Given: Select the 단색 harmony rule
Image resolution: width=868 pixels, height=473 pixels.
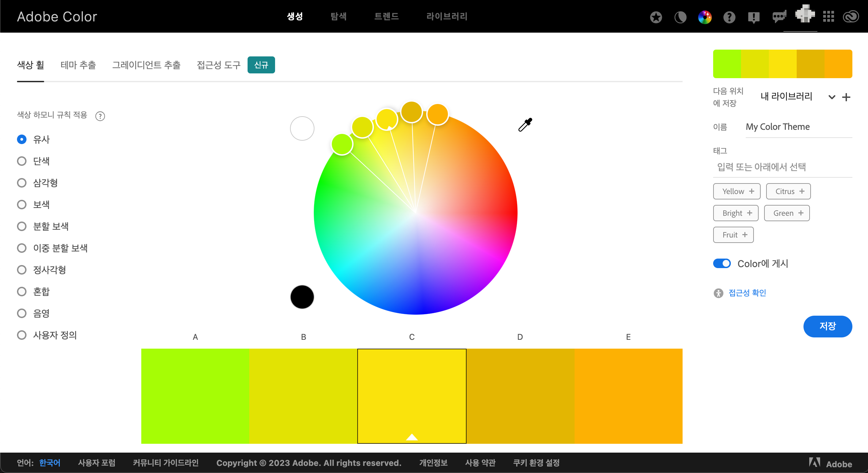Looking at the screenshot, I should click(22, 161).
